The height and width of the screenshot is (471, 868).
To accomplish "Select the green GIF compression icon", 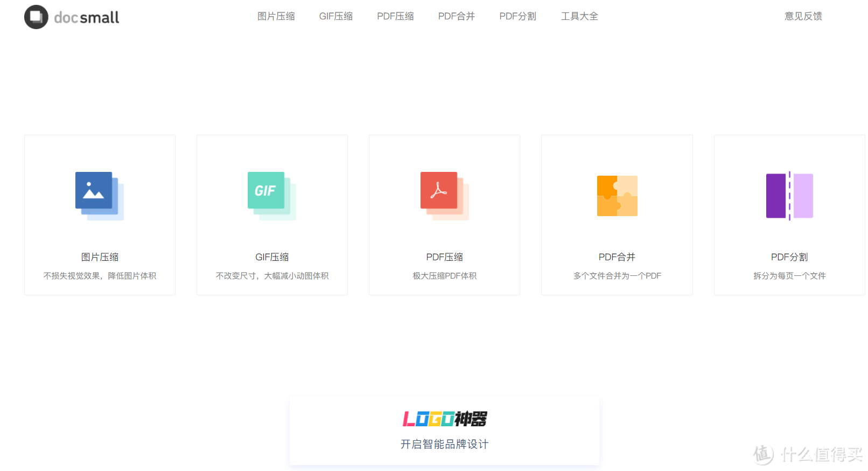I will point(271,195).
